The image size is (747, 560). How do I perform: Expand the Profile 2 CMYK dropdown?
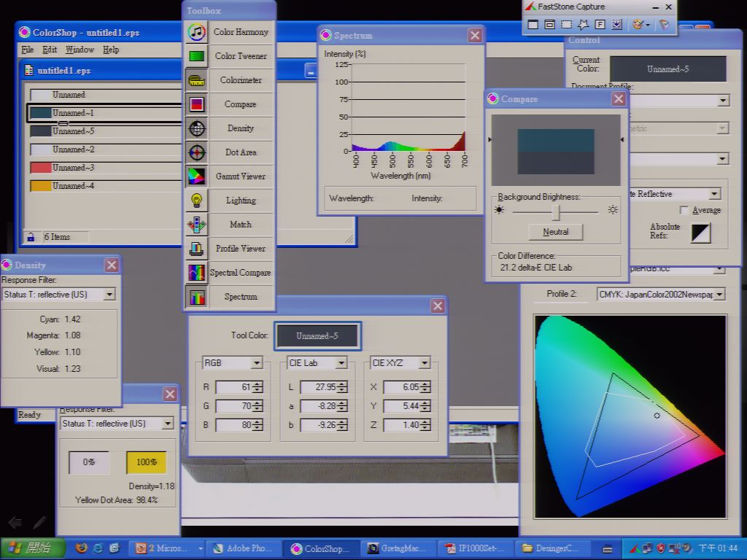click(661, 295)
